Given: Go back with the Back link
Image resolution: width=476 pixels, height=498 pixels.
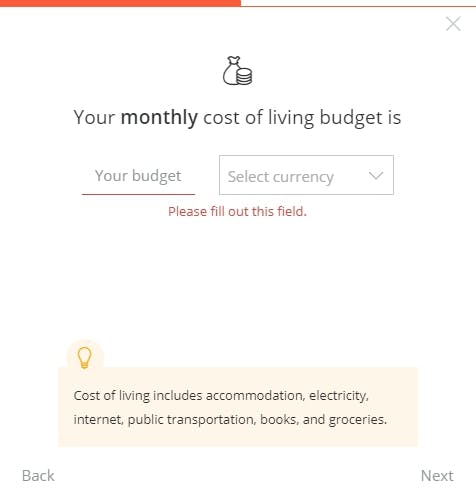Looking at the screenshot, I should pyautogui.click(x=38, y=475).
